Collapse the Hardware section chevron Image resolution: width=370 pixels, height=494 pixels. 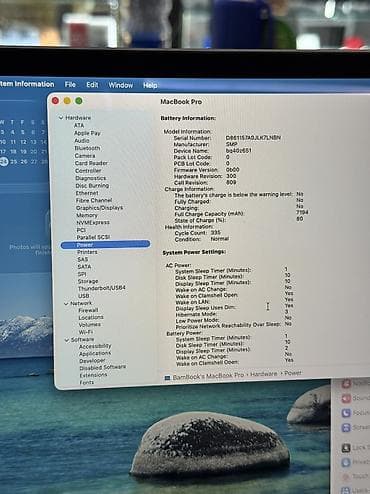point(61,118)
